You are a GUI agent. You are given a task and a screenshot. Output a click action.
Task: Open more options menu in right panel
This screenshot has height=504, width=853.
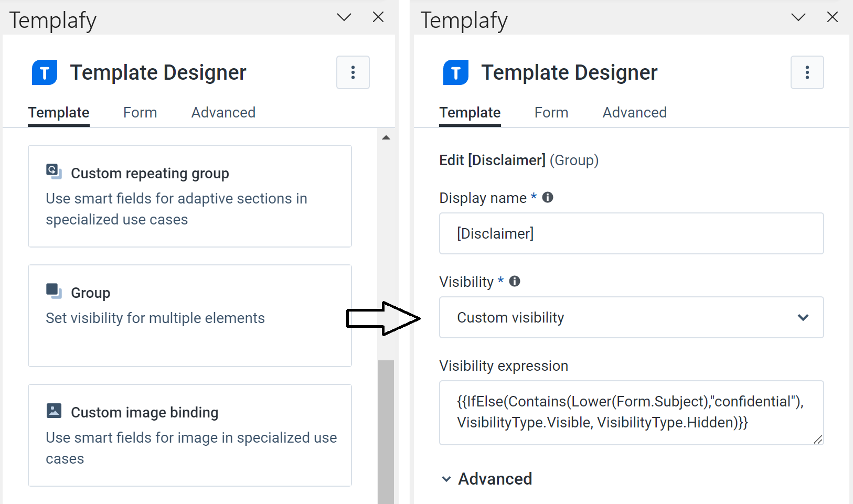(x=807, y=72)
